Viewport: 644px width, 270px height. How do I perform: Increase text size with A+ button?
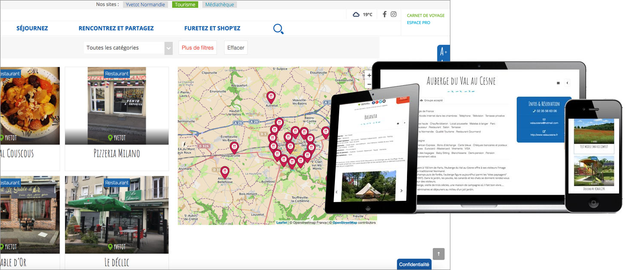point(444,52)
